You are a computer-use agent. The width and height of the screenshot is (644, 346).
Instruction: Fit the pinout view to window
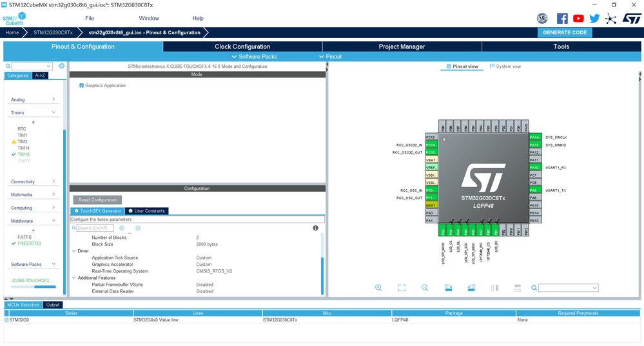click(x=402, y=288)
